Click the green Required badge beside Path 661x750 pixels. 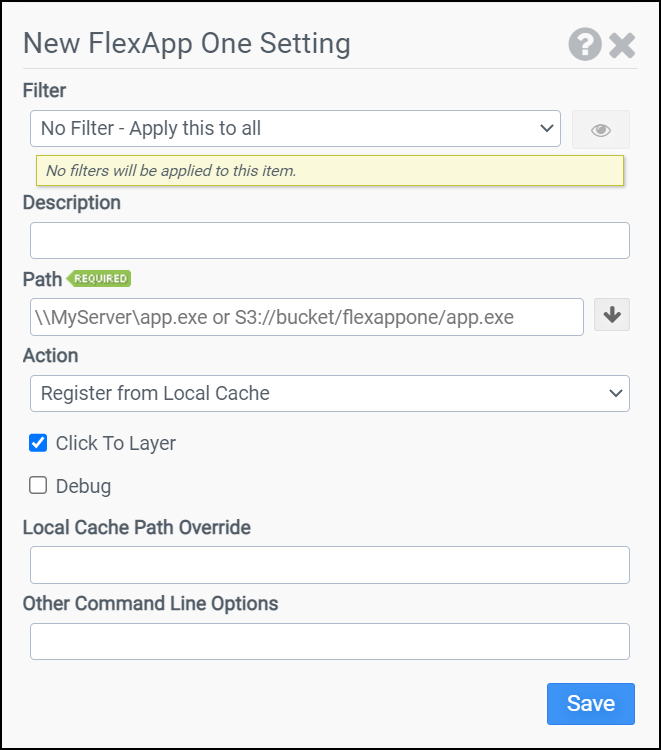[99, 278]
